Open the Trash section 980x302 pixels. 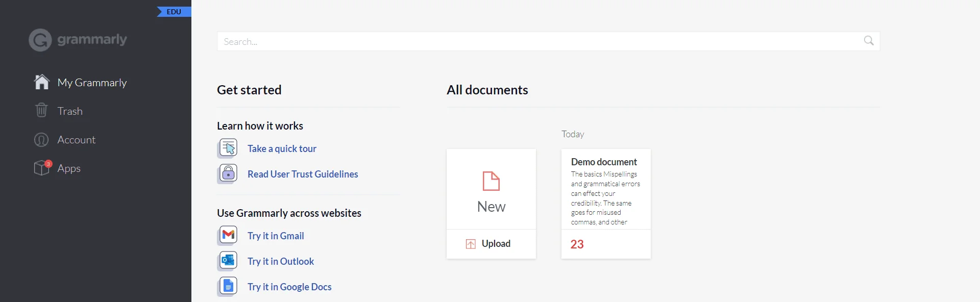tap(70, 111)
